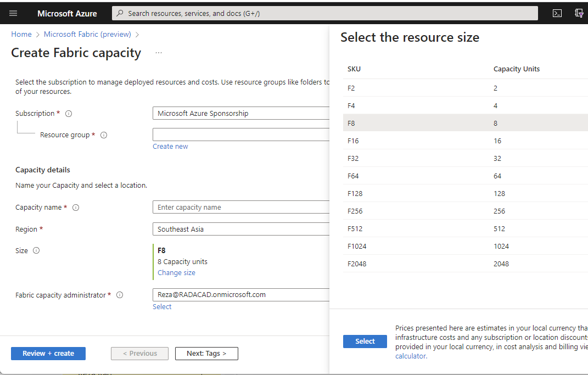This screenshot has width=588, height=375.
Task: Open the ellipsis menu beside page title
Action: tap(159, 53)
